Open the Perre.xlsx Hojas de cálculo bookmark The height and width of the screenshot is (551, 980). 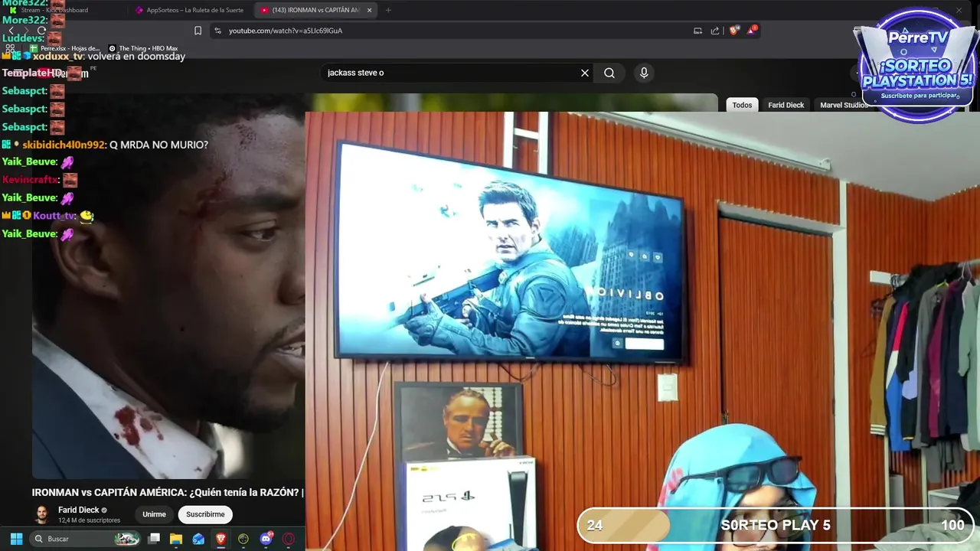pos(64,48)
